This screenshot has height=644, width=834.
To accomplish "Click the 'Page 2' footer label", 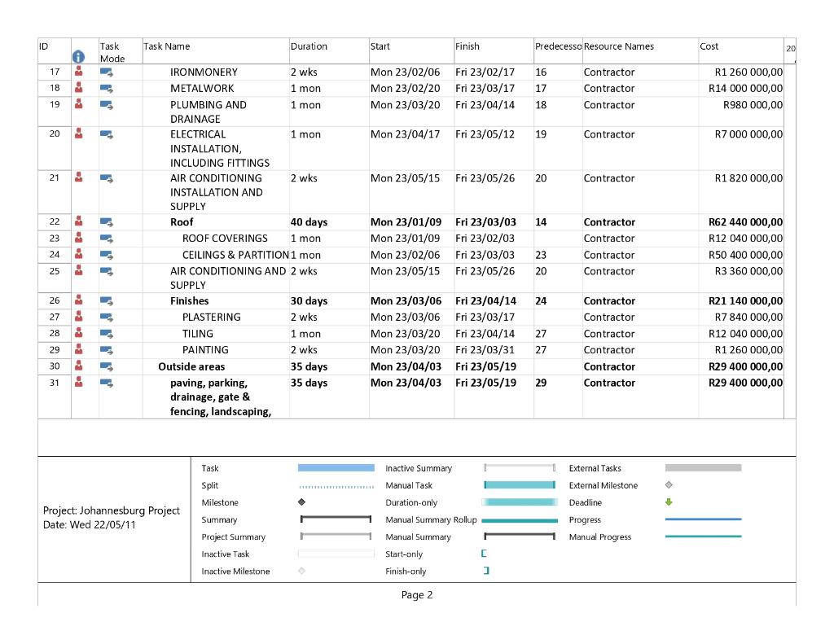I will (417, 594).
